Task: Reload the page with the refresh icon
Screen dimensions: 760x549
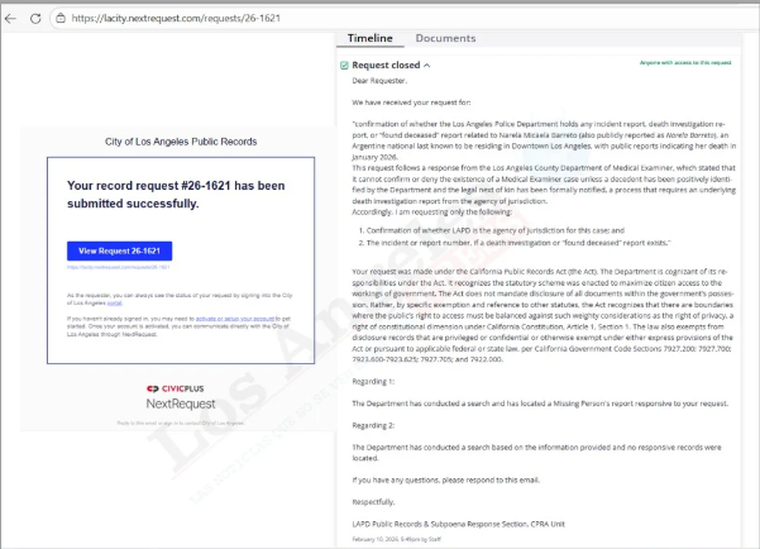Action: coord(35,18)
